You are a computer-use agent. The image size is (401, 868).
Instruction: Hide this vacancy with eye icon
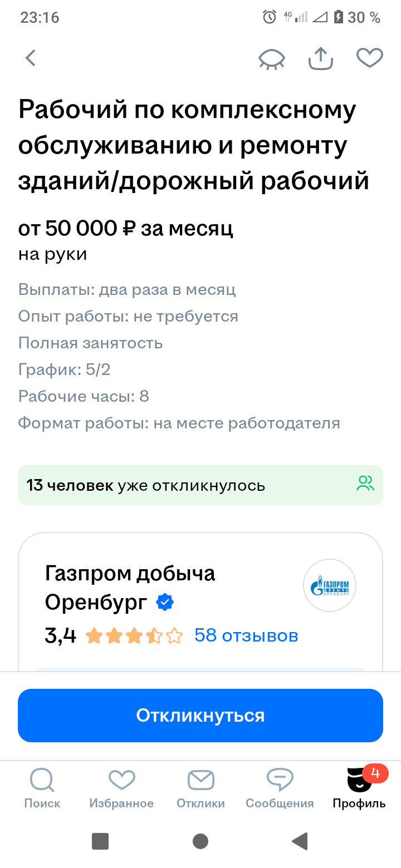point(272,58)
